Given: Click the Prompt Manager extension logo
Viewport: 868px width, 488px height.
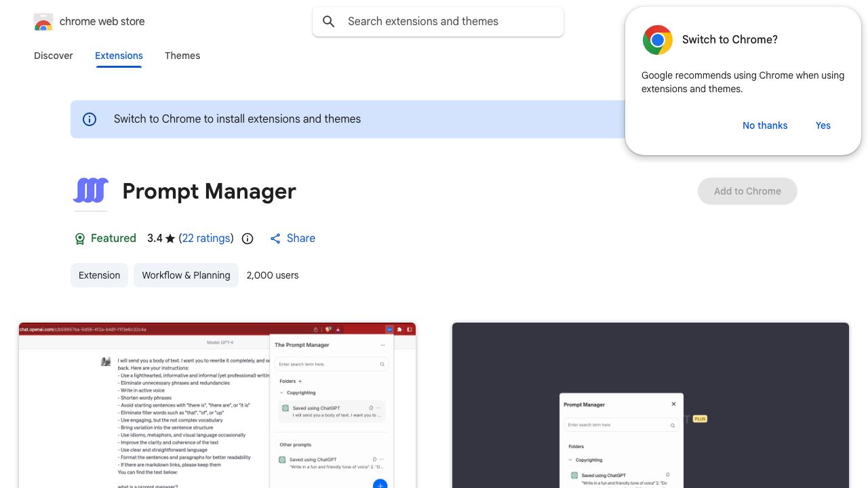Looking at the screenshot, I should click(x=90, y=191).
